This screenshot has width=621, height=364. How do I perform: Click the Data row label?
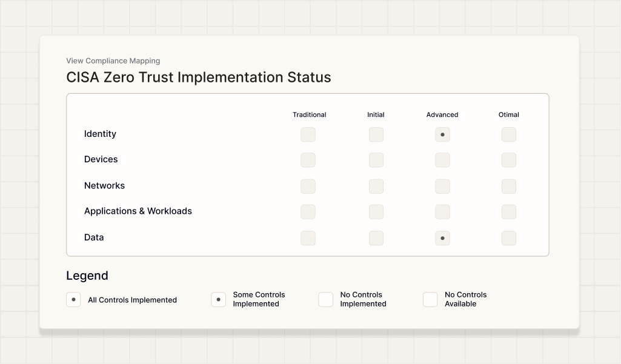coord(94,237)
